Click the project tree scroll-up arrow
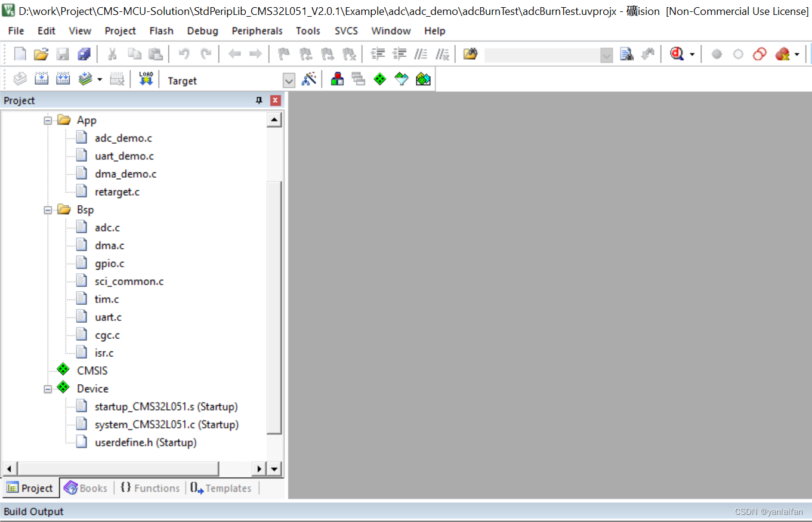Screen dimensions: 812x522 coord(274,120)
